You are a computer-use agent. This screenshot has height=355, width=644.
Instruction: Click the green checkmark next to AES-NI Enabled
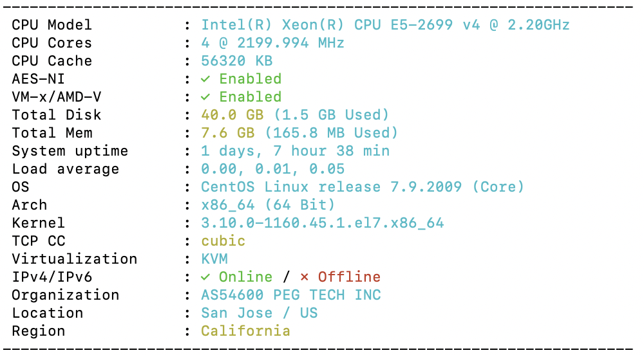point(205,79)
